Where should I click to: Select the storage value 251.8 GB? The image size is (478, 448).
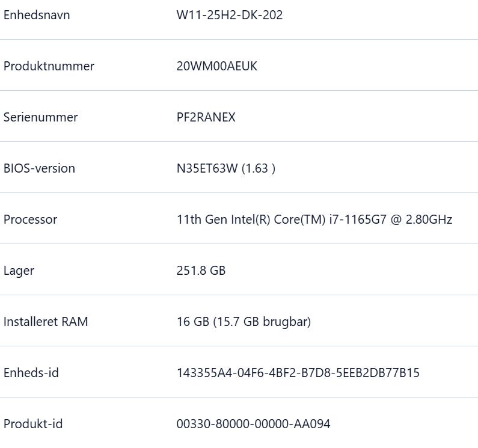coord(201,271)
